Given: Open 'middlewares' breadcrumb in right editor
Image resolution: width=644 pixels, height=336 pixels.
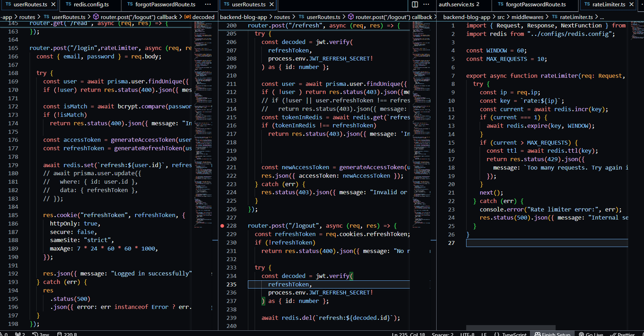Looking at the screenshot, I should click(x=528, y=17).
